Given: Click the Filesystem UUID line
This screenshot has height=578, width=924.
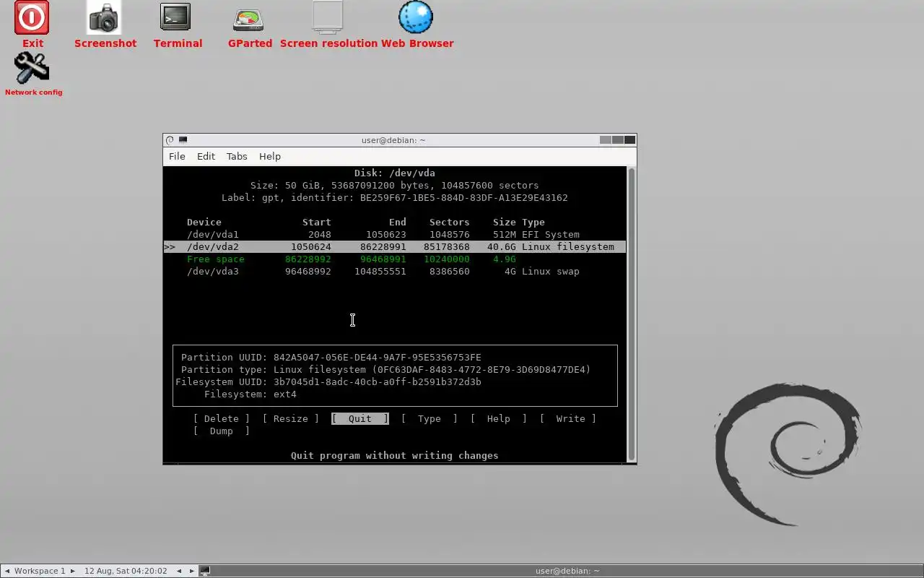Looking at the screenshot, I should point(328,382).
